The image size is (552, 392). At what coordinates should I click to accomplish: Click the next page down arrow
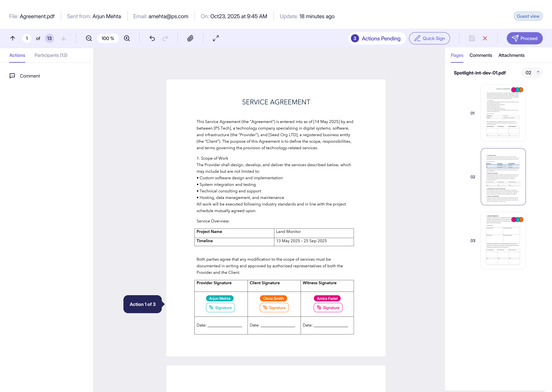coord(64,38)
